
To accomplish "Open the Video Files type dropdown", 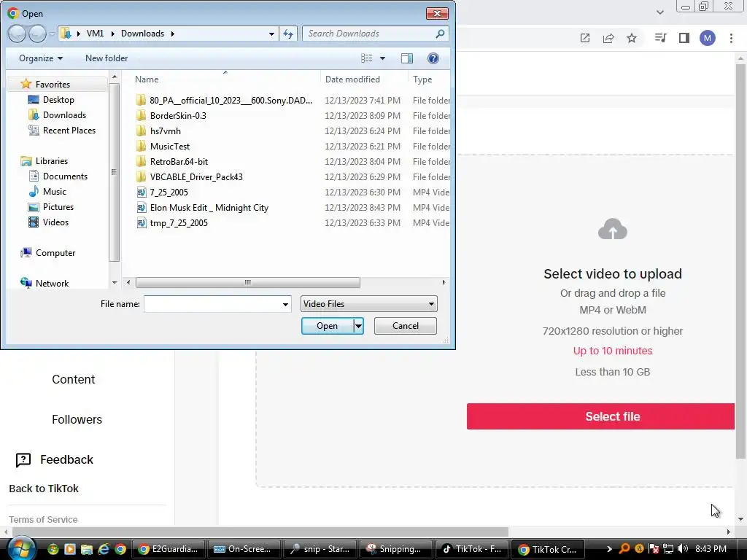I will click(368, 304).
